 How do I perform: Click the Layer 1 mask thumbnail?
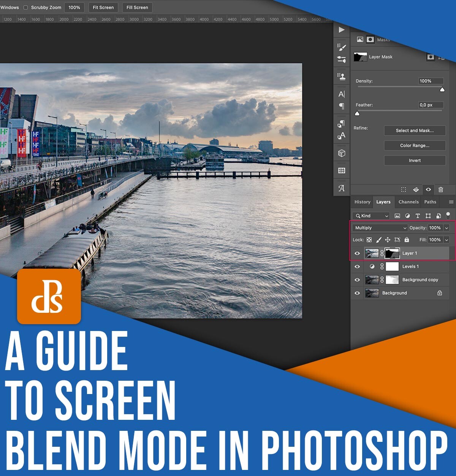(392, 253)
